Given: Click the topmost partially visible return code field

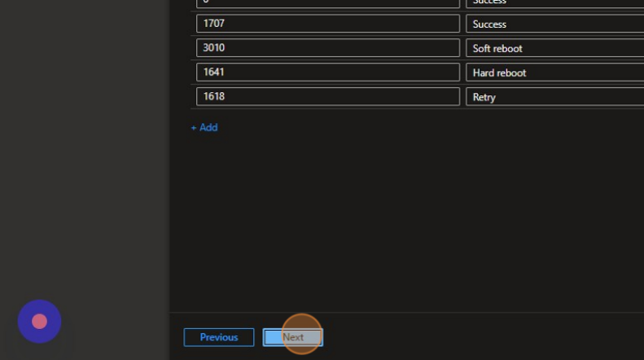Looking at the screenshot, I should coord(327,3).
